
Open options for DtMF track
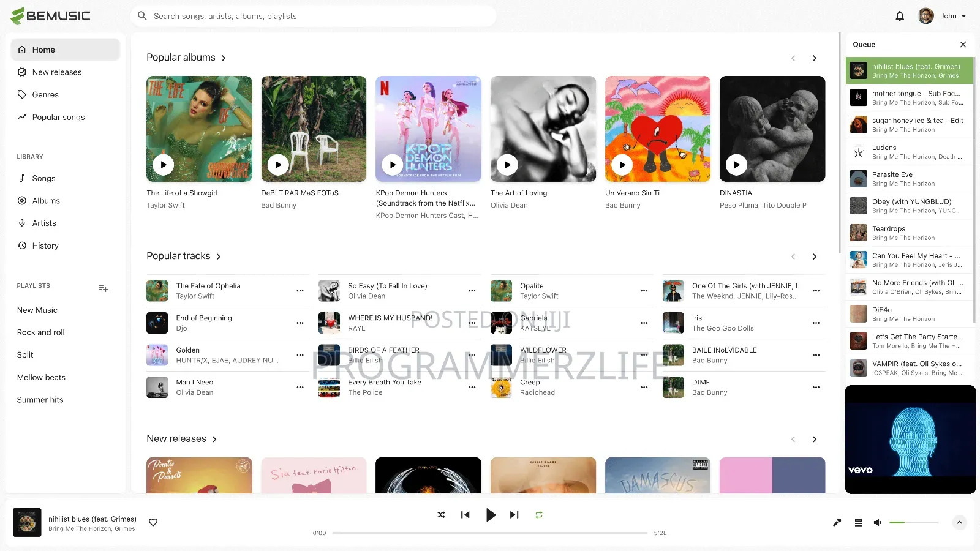tap(816, 388)
